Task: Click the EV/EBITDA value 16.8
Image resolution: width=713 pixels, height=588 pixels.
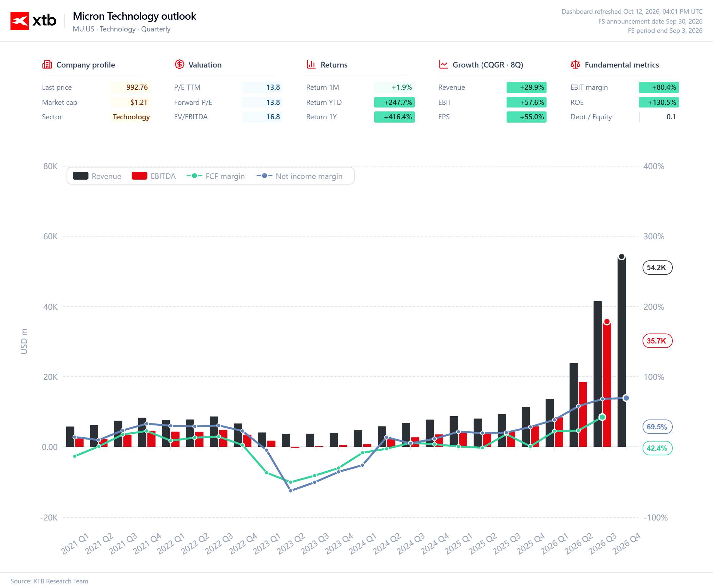Action: click(x=262, y=117)
